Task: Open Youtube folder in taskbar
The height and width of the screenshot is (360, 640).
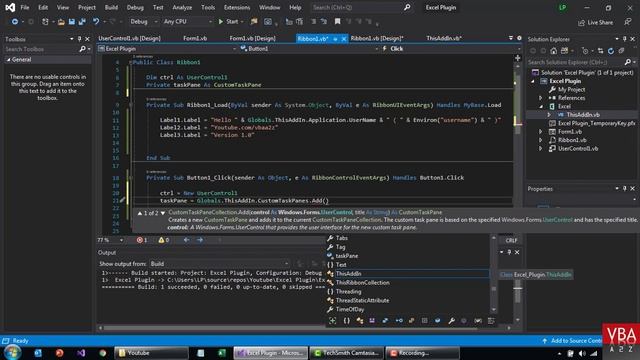Action: (x=151, y=353)
